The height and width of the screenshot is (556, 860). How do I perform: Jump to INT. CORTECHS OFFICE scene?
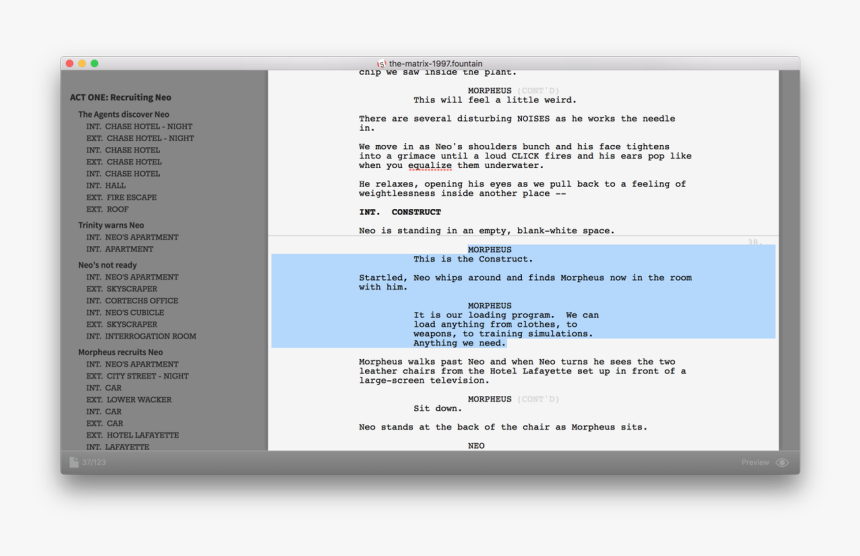132,300
